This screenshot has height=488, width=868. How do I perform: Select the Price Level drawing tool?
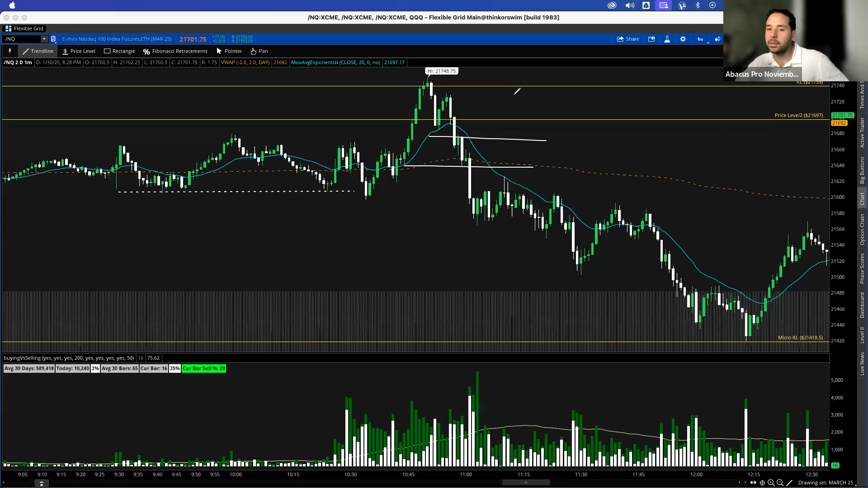click(79, 51)
